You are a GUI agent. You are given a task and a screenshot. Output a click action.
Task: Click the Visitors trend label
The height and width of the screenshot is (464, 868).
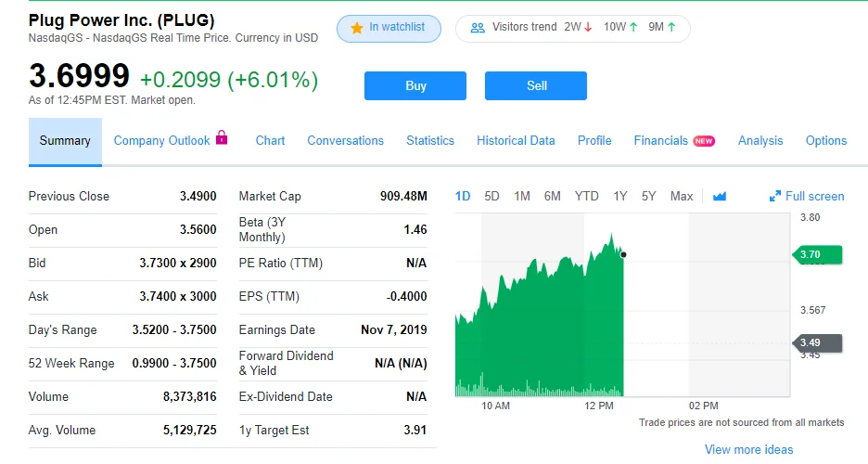pyautogui.click(x=524, y=27)
